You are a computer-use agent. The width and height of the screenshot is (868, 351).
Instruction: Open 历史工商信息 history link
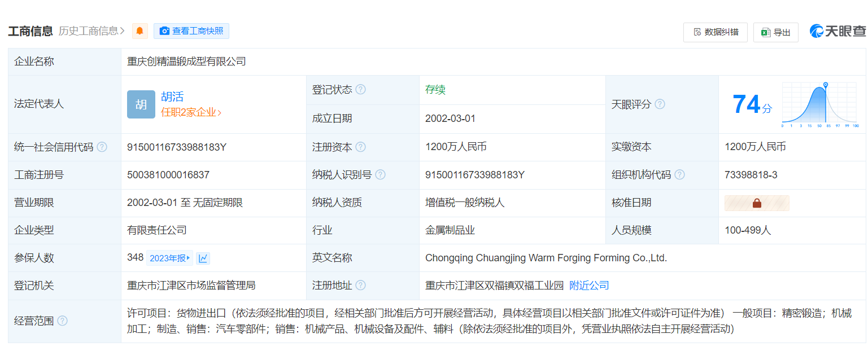click(91, 31)
